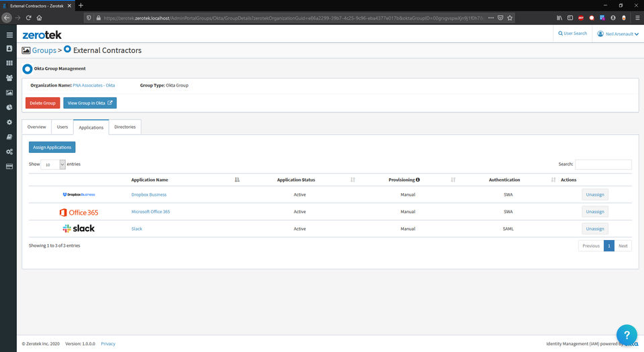Unassign the Slack application

[x=595, y=229]
